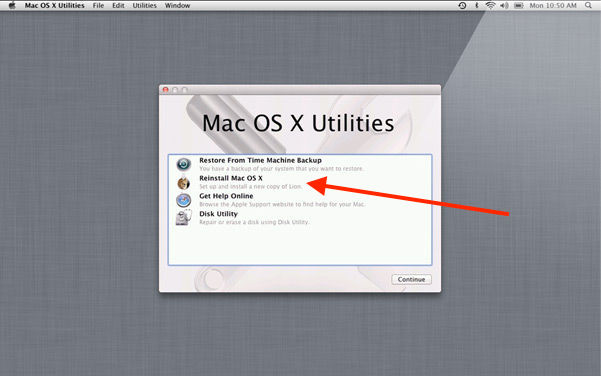Open the Edit menu

pos(118,5)
